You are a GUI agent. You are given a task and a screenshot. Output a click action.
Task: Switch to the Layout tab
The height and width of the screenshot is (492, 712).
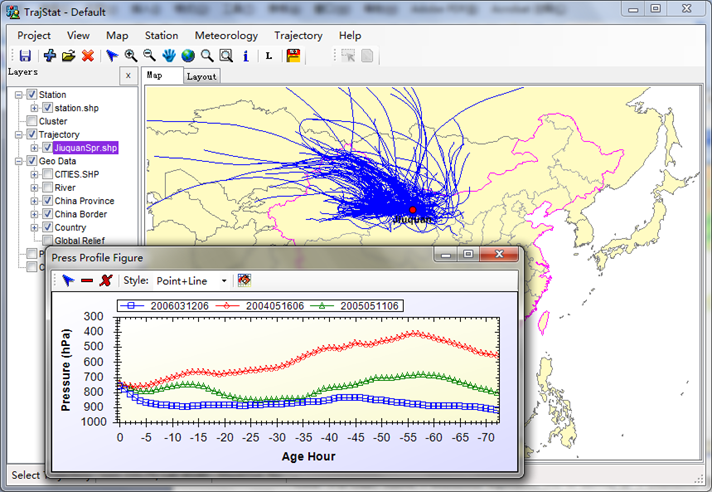tap(202, 76)
